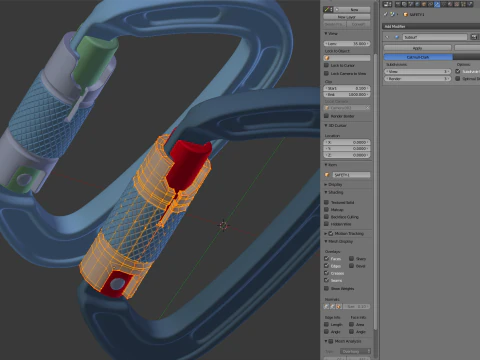The height and width of the screenshot is (360, 480).
Task: Enable Backface Culling checkbox
Action: click(327, 217)
